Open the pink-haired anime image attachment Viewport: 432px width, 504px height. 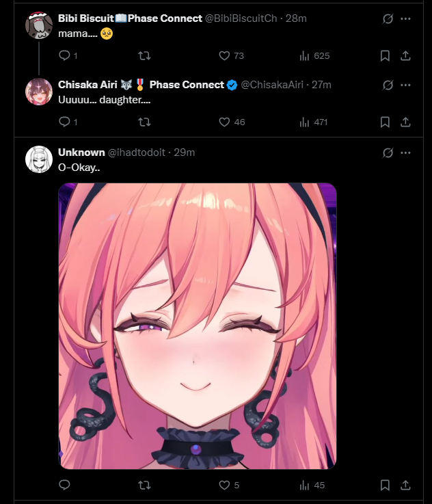(198, 326)
